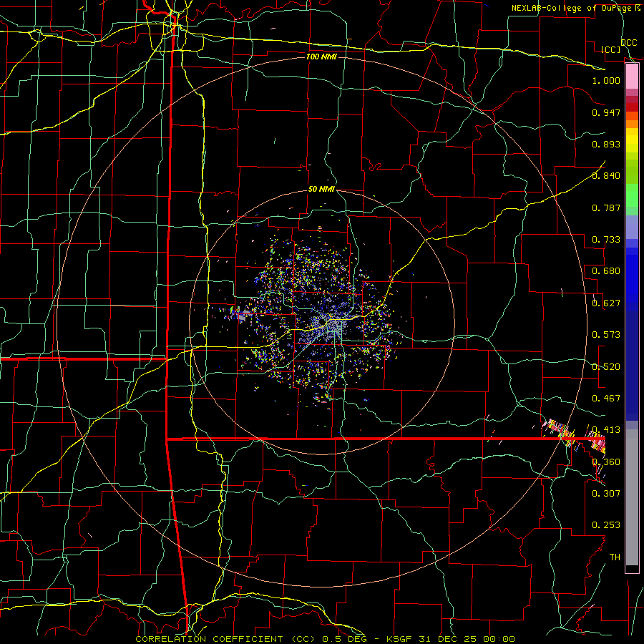The image size is (644, 644).
Task: Click the 0.840 scale value
Action: click(606, 176)
